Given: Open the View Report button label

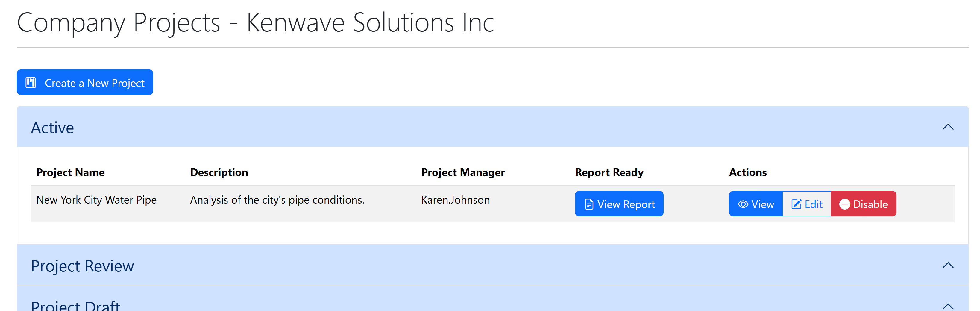Looking at the screenshot, I should point(626,204).
